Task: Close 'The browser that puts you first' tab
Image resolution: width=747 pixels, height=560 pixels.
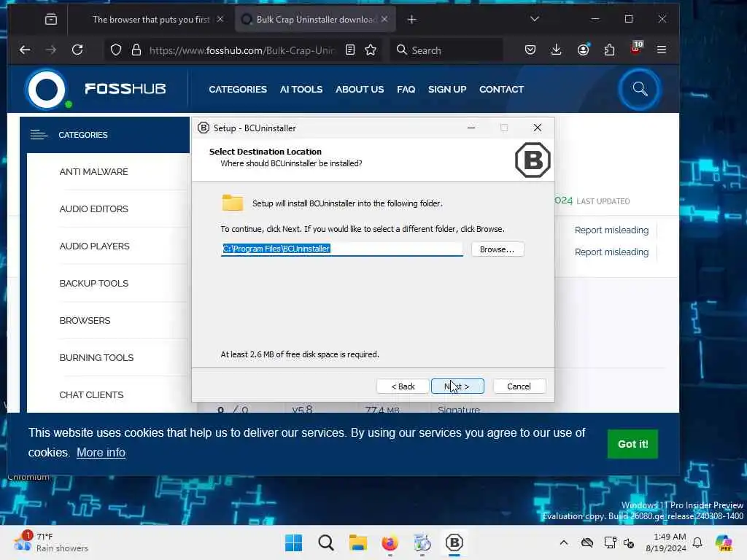Action: 220,19
